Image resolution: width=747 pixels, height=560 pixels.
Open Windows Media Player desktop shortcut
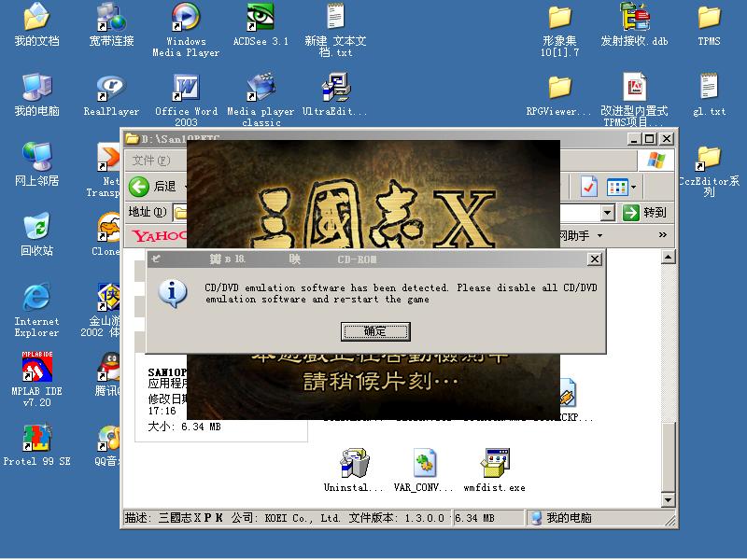[186, 19]
